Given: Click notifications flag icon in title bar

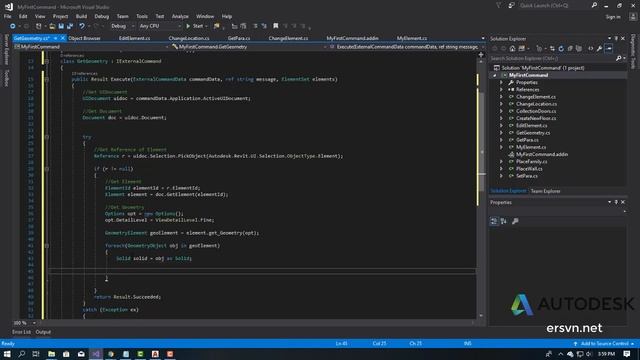Looking at the screenshot, I should (499, 5).
